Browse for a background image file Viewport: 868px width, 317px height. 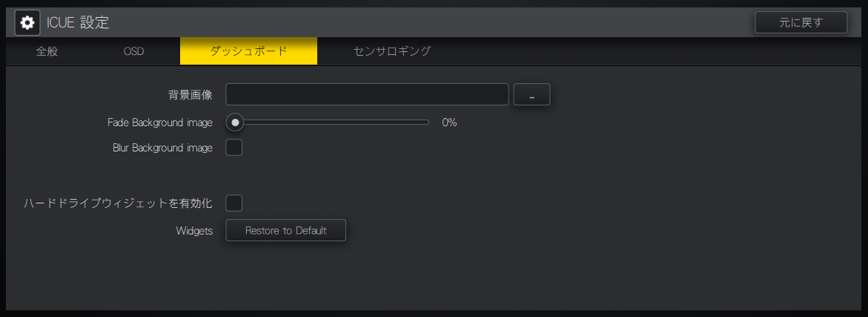[531, 94]
